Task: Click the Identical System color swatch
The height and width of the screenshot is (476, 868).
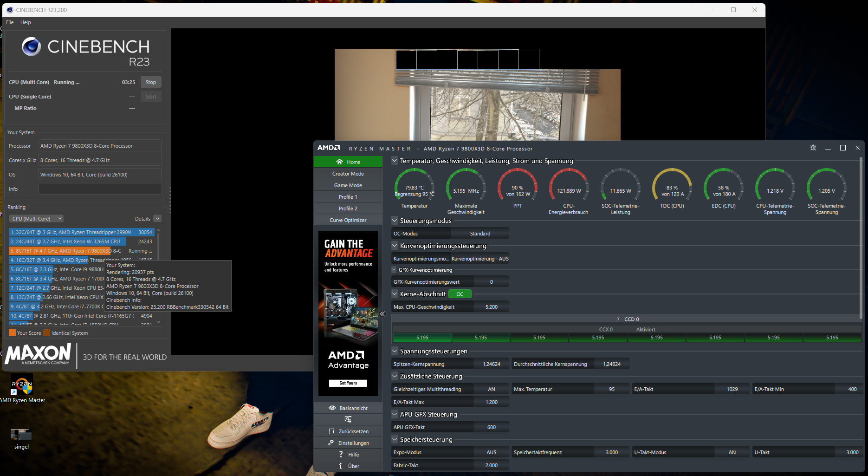Action: pyautogui.click(x=46, y=333)
